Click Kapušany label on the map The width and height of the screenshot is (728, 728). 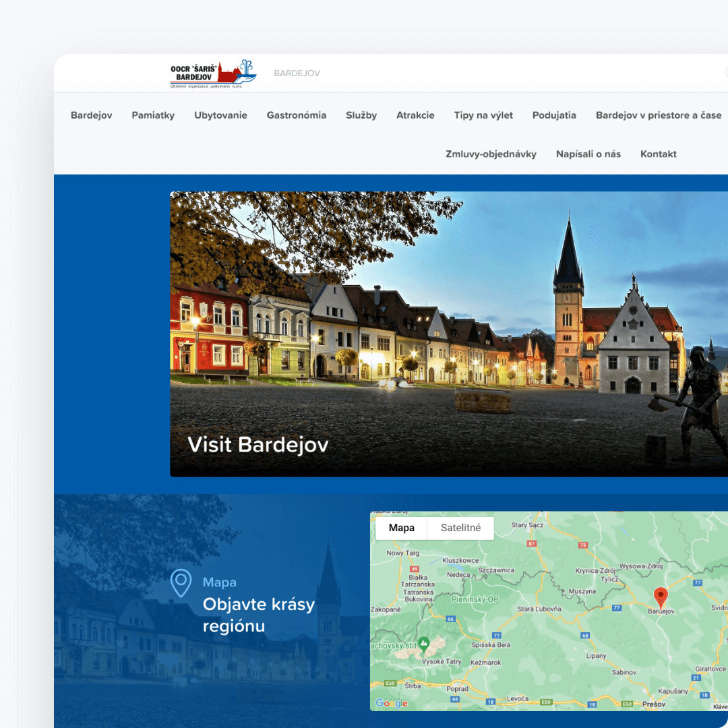(673, 691)
